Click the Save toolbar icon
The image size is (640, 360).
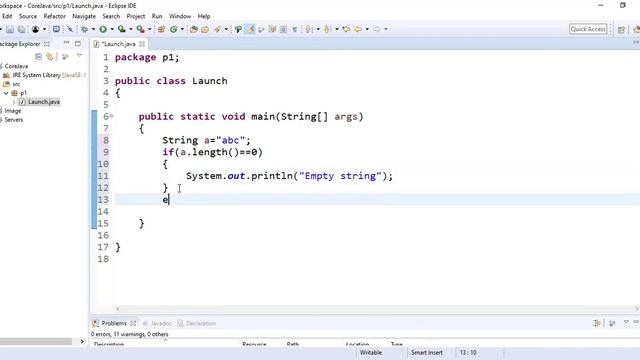10,29
